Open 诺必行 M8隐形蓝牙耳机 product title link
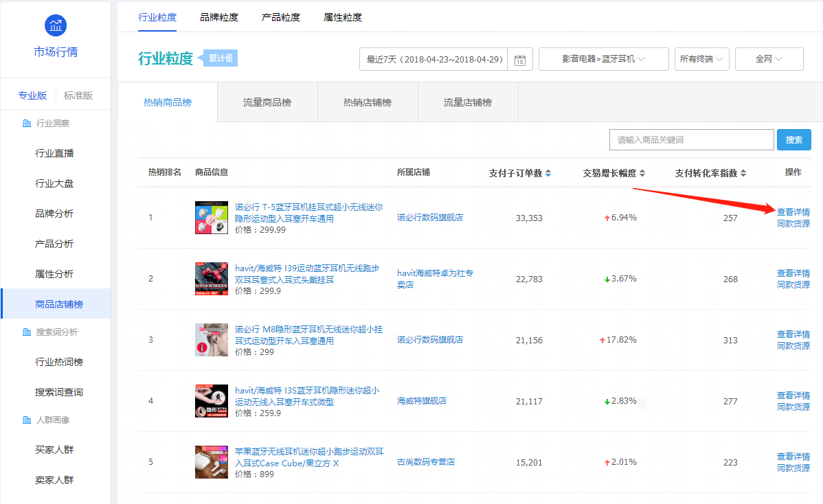This screenshot has width=823, height=504. (x=308, y=334)
